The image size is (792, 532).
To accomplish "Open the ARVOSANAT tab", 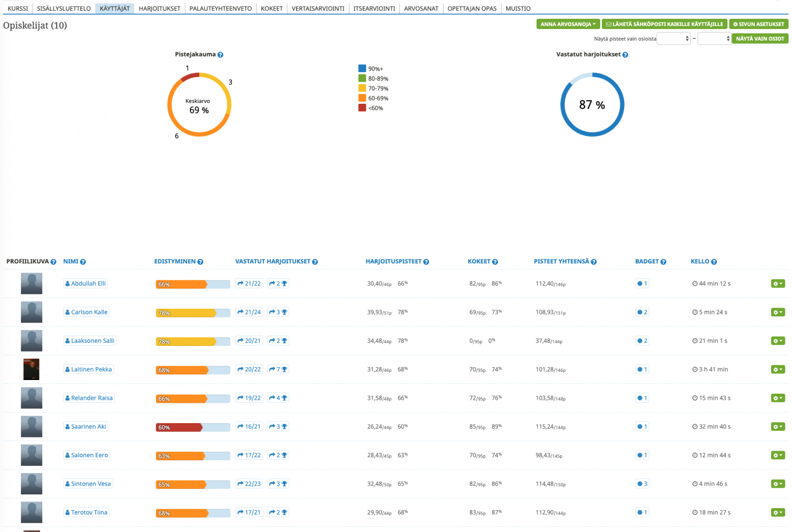I will pos(421,9).
